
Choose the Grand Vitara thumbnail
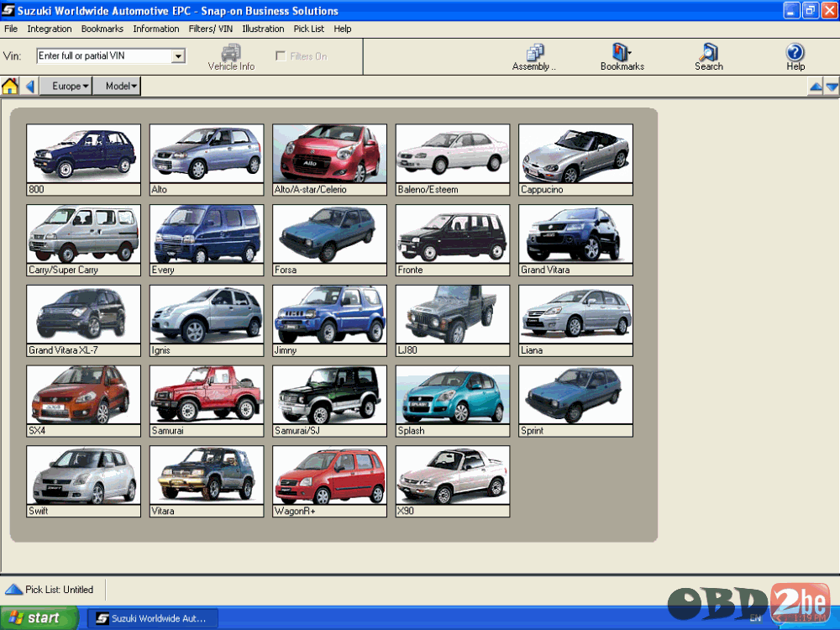(576, 240)
